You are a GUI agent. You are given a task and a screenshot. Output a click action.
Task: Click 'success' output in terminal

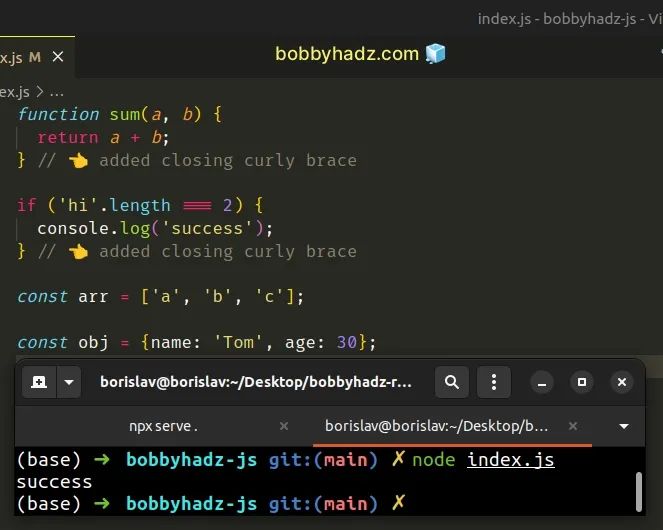[x=54, y=482]
